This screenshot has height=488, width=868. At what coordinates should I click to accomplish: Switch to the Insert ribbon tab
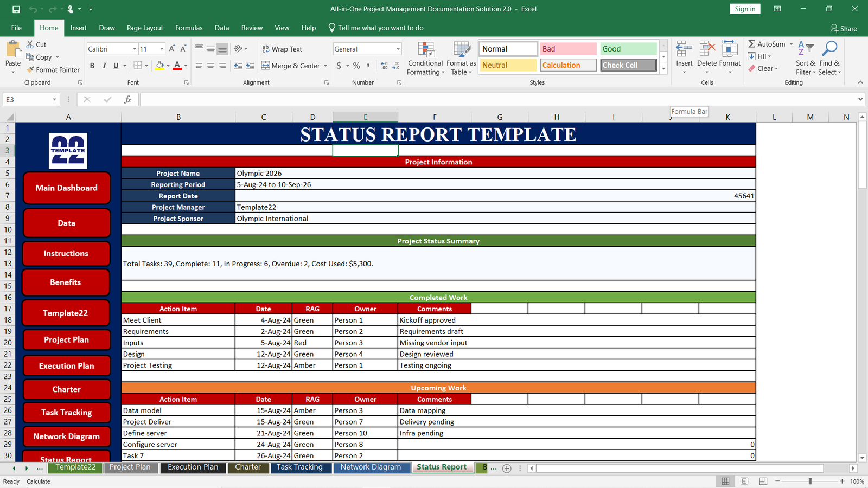tap(79, 28)
